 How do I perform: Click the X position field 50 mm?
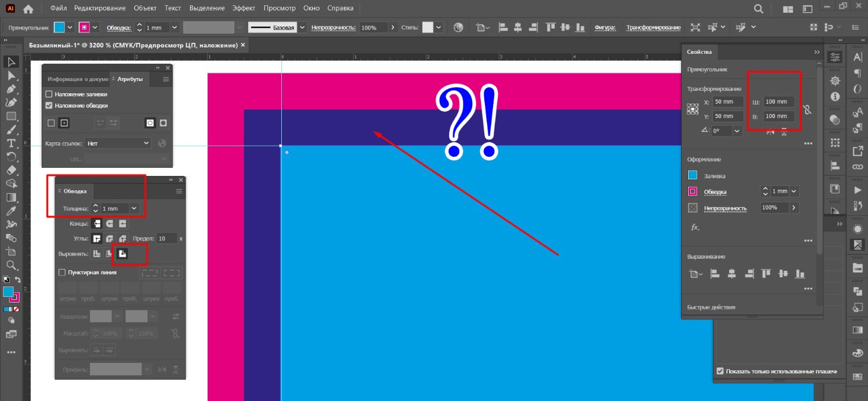click(727, 101)
